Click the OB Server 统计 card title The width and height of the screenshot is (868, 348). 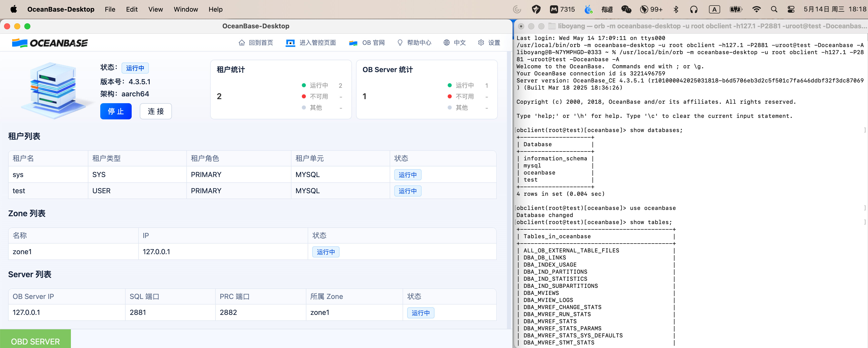pos(387,70)
